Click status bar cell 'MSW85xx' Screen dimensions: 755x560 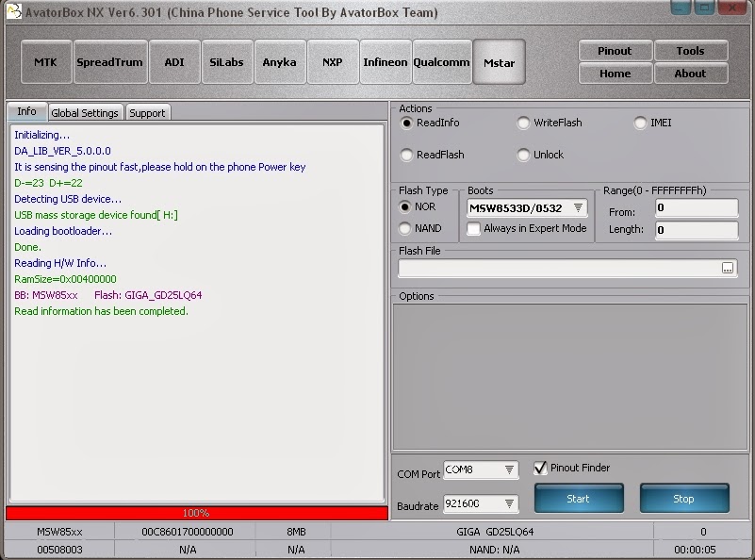pos(59,532)
